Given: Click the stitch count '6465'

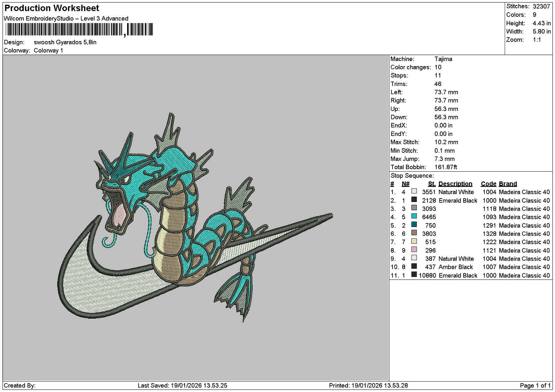Looking at the screenshot, I should (x=429, y=217).
